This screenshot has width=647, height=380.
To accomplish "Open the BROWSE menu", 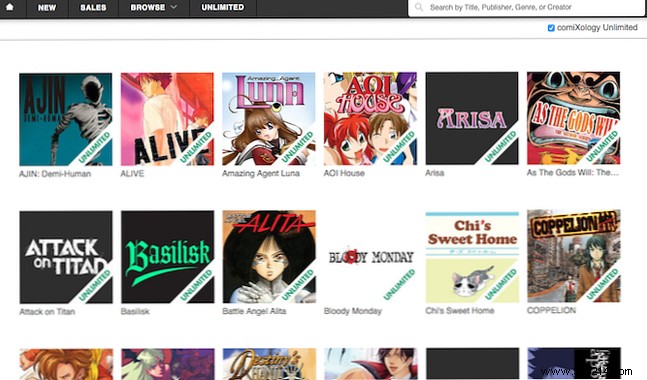I will 148,7.
